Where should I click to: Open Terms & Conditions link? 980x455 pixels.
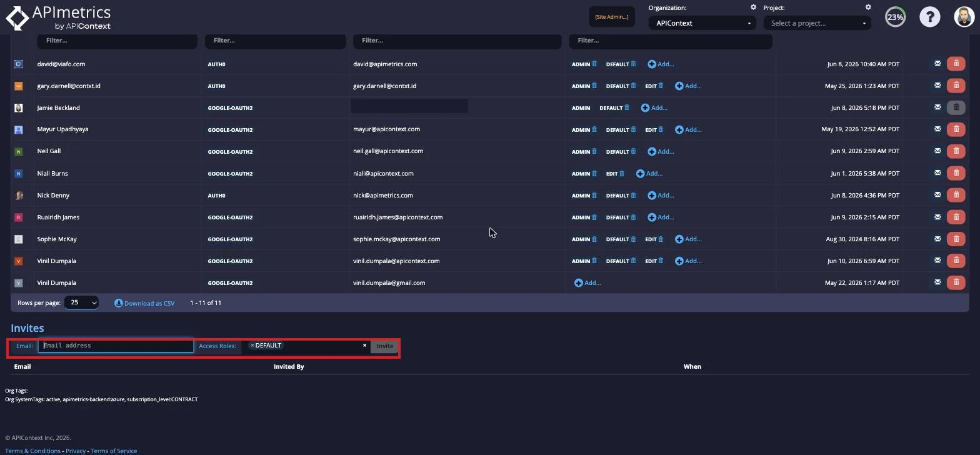pyautogui.click(x=32, y=451)
